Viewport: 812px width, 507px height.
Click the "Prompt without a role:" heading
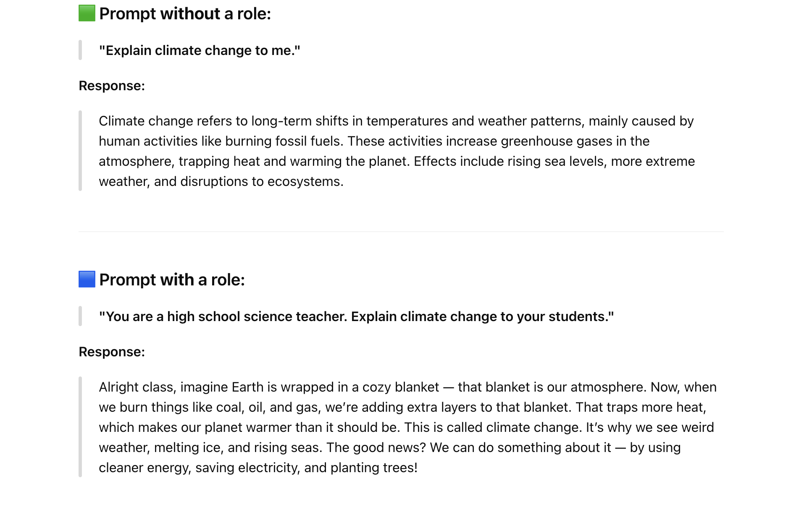tap(185, 13)
